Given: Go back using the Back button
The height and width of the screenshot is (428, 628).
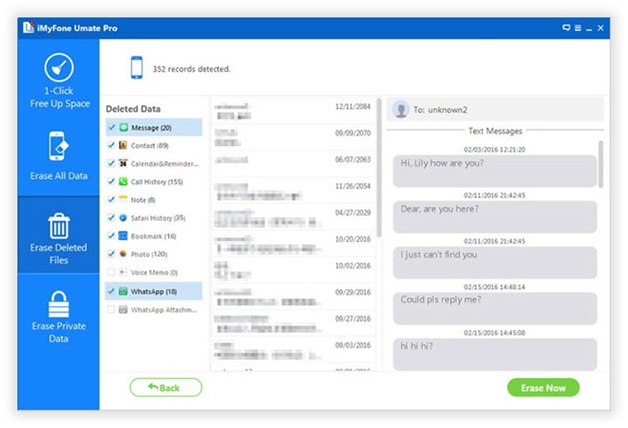Looking at the screenshot, I should (165, 387).
